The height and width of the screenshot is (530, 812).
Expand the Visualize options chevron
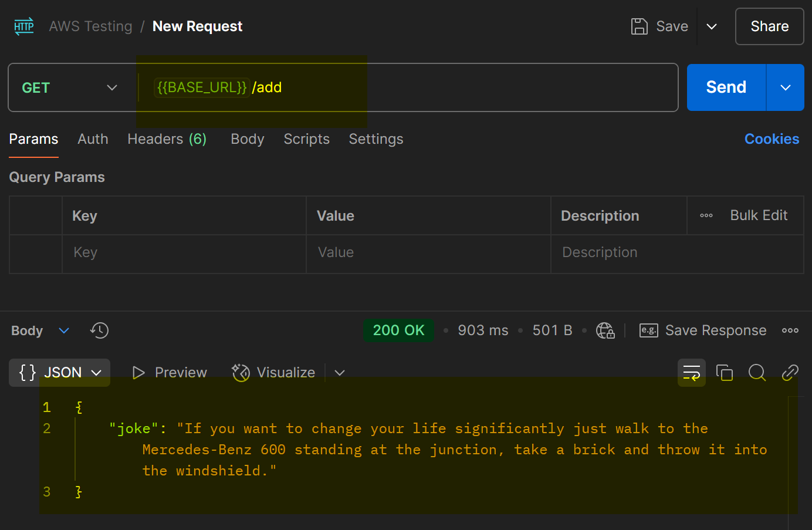point(340,373)
